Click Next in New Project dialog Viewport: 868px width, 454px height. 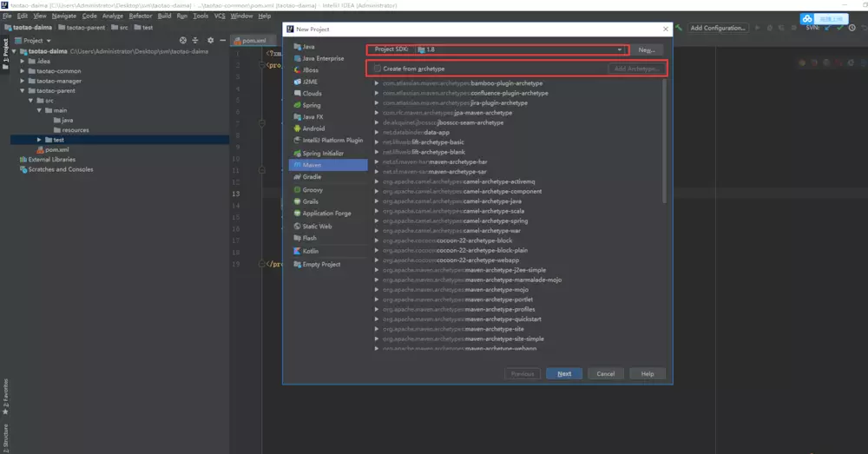click(x=564, y=374)
